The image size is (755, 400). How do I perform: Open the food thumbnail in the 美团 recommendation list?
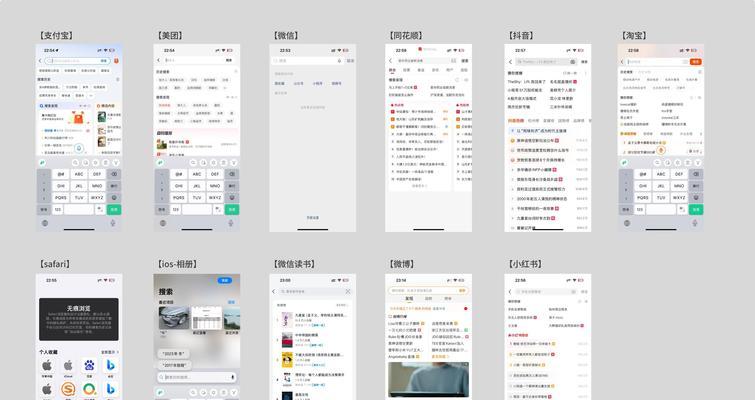[x=161, y=144]
